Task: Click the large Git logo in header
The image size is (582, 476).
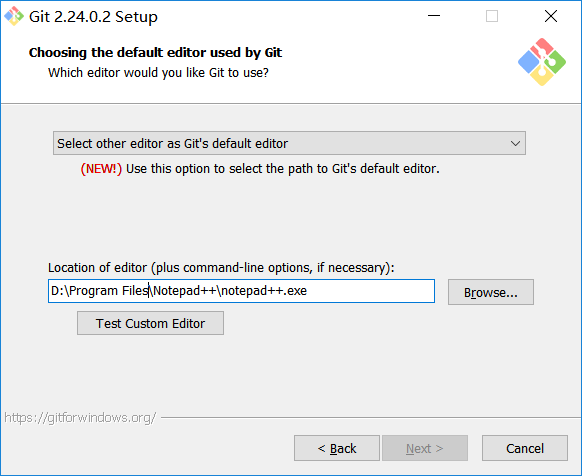Action: tap(542, 62)
